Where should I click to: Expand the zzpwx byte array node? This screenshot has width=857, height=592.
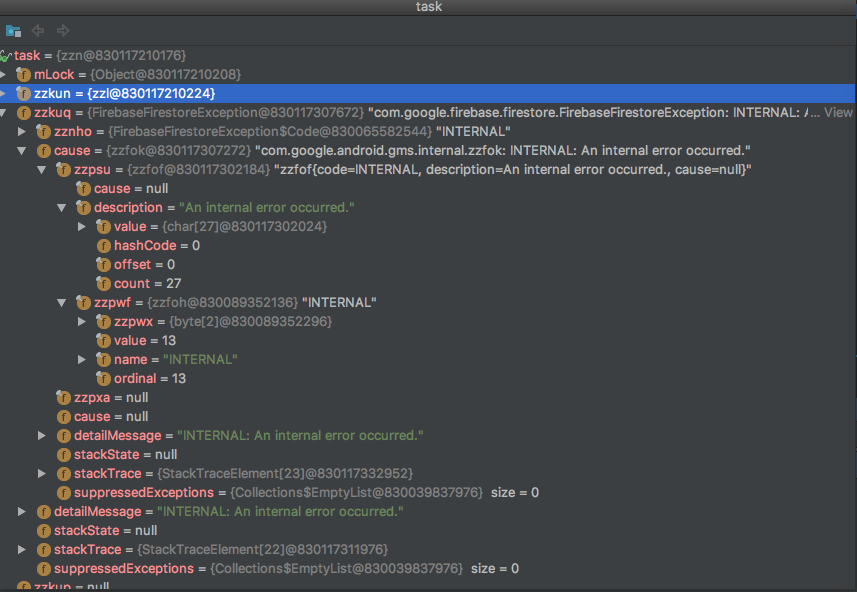(x=81, y=321)
